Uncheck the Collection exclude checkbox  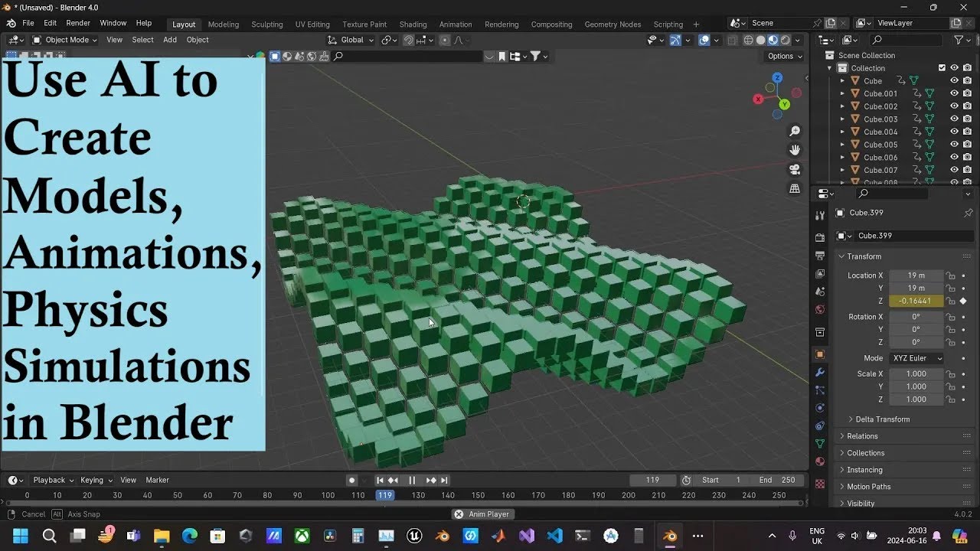[x=942, y=67]
